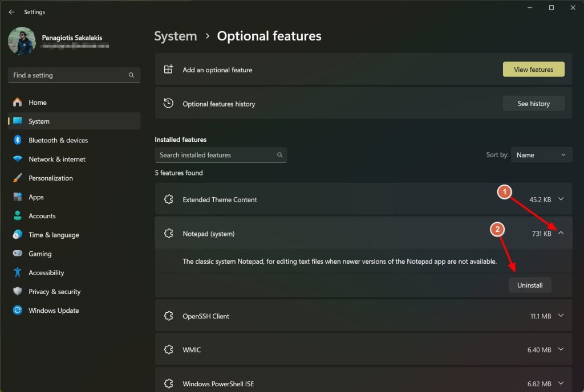Open the Sort by Name dropdown
The height and width of the screenshot is (392, 584).
click(541, 154)
